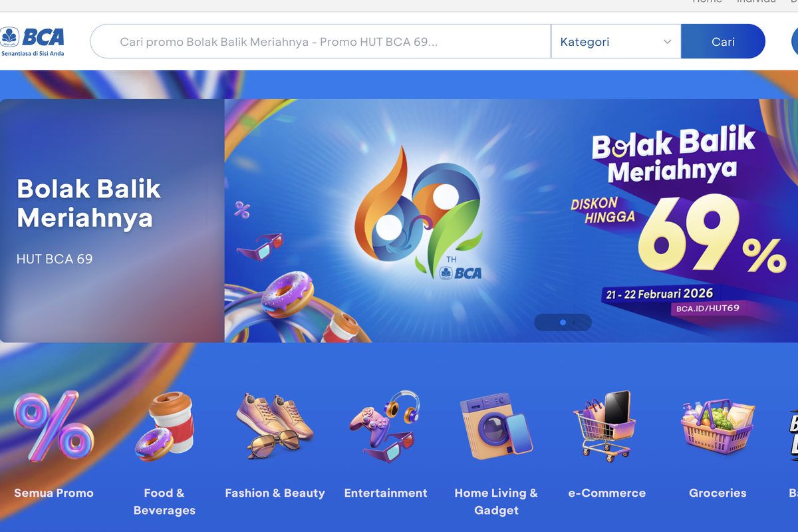Click the Groceries category label
The height and width of the screenshot is (532, 798).
click(x=718, y=493)
